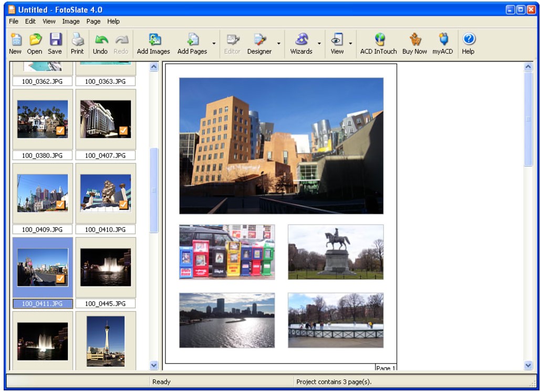Click the Add Pages toolbar icon
This screenshot has width=540, height=392.
pos(192,44)
